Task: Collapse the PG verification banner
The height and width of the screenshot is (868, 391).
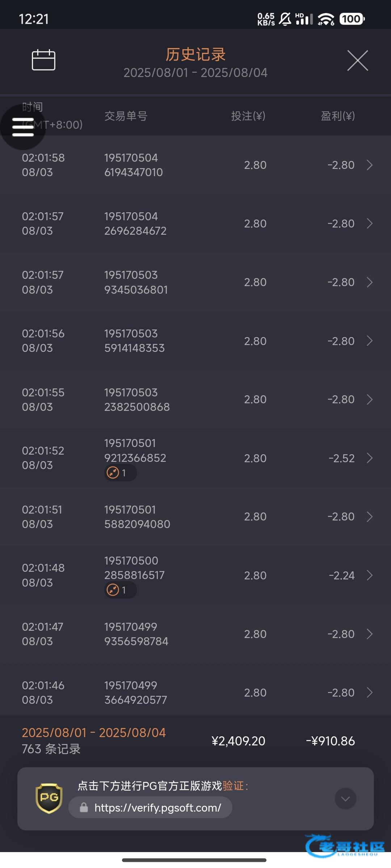Action: tap(345, 799)
